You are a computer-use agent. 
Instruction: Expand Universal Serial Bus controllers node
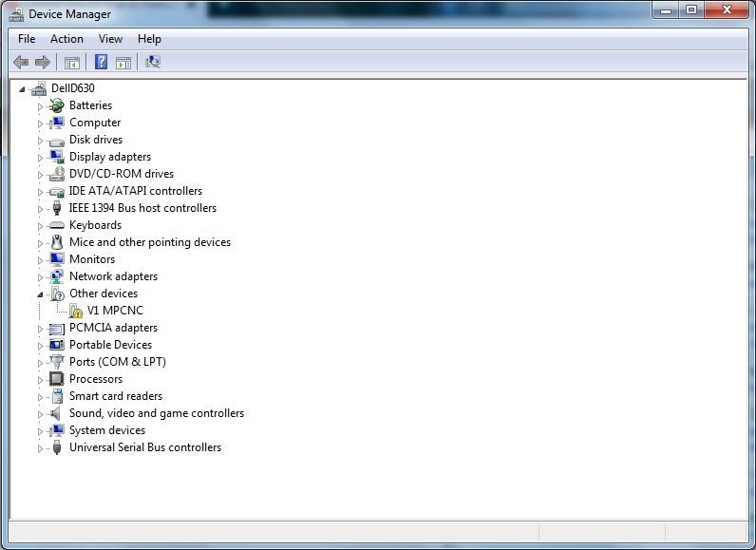click(x=41, y=447)
